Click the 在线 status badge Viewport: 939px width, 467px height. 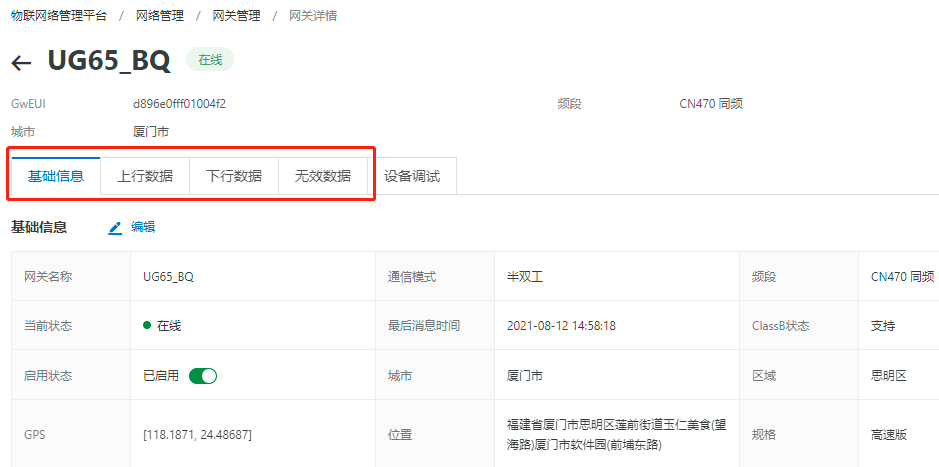210,60
